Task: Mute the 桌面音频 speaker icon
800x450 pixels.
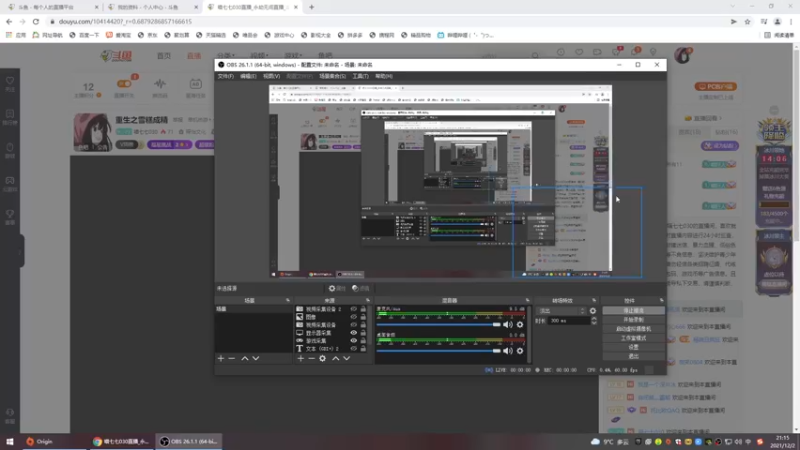Action: pos(508,351)
